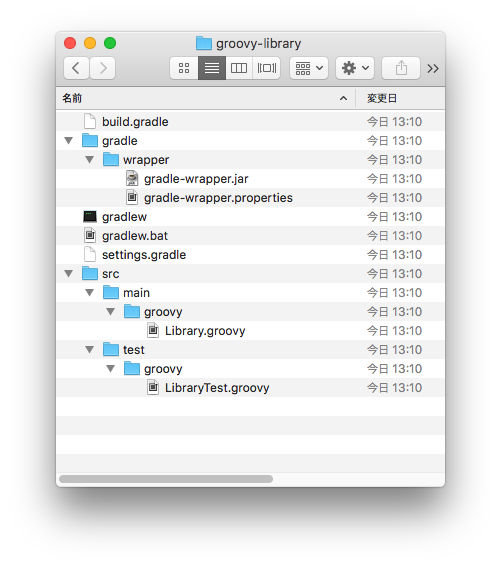Open the gear action menu
The height and width of the screenshot is (567, 501).
(x=355, y=68)
